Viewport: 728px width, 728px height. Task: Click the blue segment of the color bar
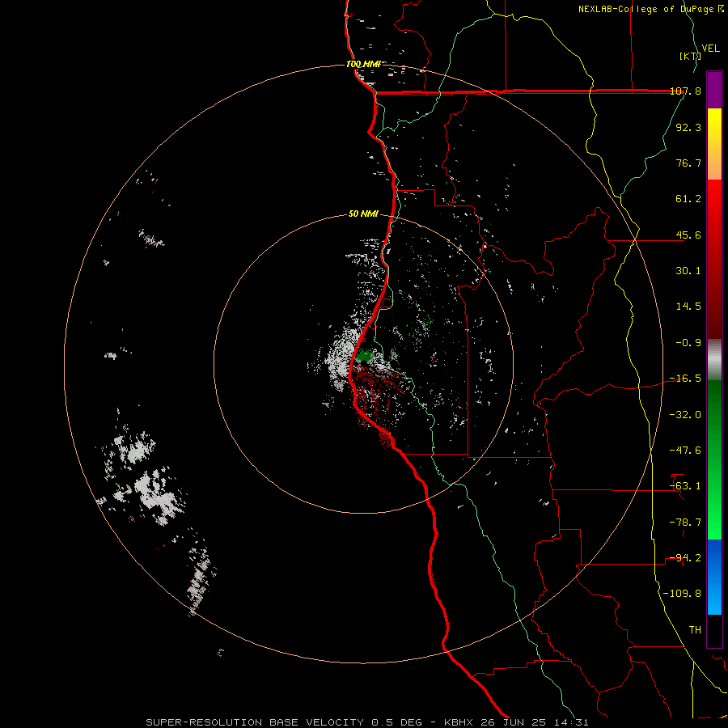714,577
